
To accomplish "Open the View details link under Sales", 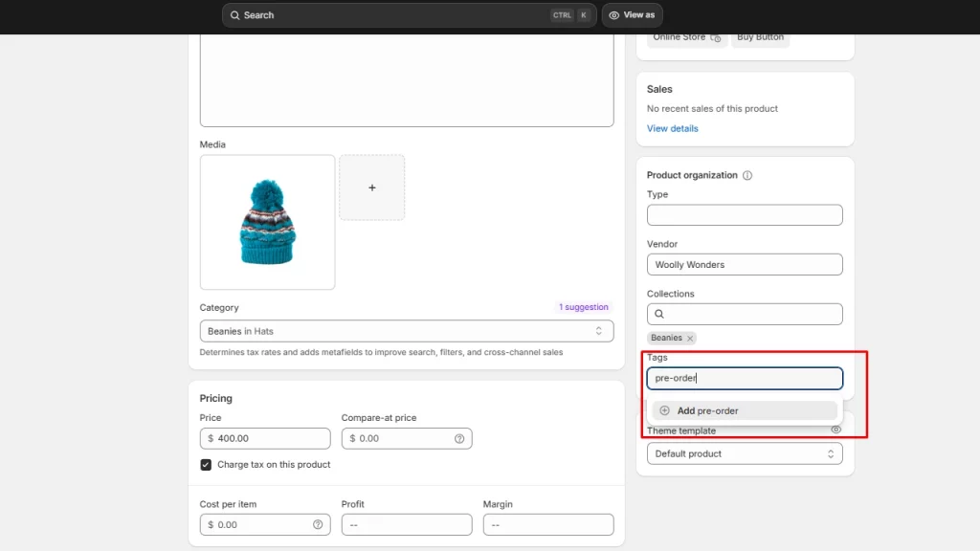I will click(672, 128).
